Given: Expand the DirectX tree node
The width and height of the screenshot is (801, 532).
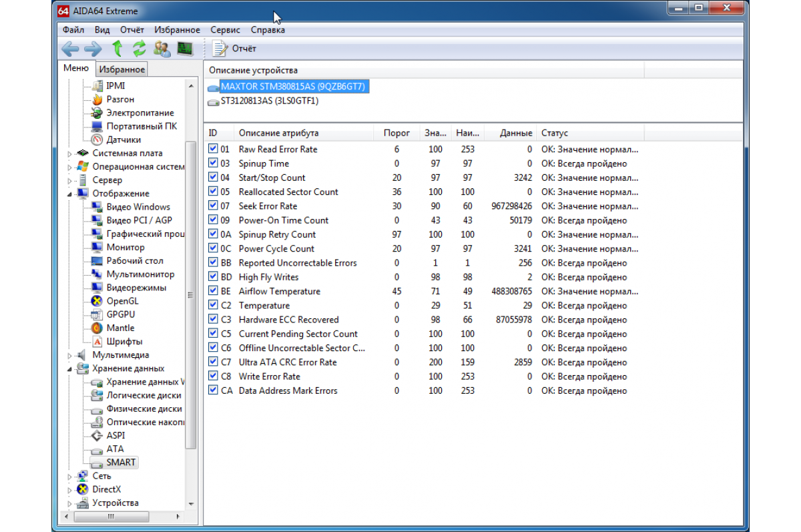Looking at the screenshot, I should [69, 489].
